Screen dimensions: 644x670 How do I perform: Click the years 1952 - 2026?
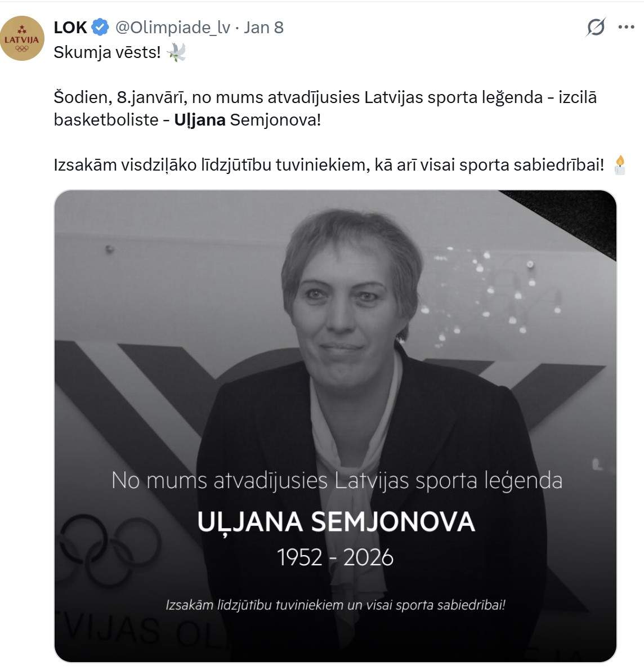coord(335,557)
